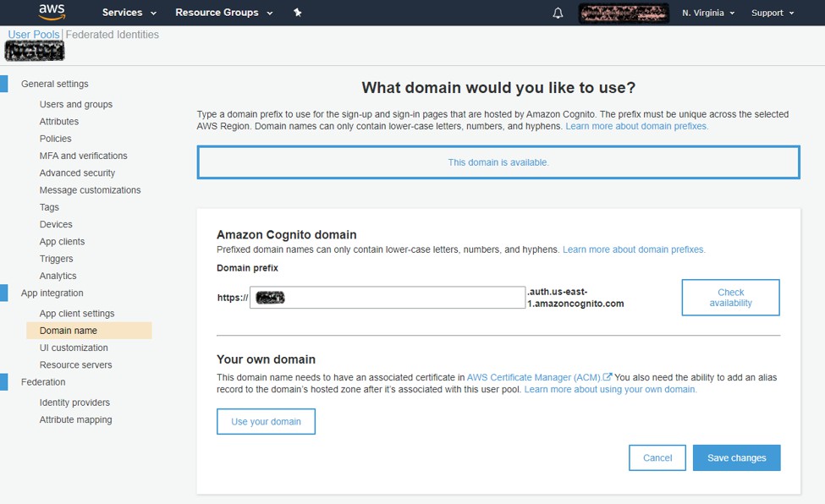Image resolution: width=825 pixels, height=504 pixels.
Task: Expand the Support menu
Action: pos(772,14)
